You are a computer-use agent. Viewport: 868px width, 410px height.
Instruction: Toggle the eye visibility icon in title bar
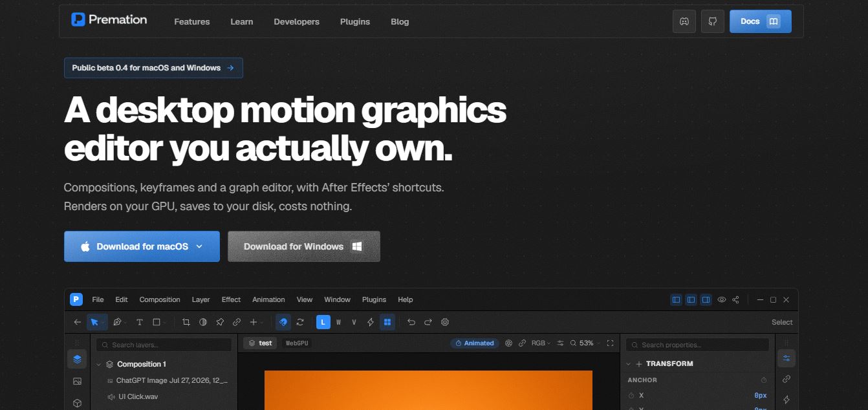(722, 300)
